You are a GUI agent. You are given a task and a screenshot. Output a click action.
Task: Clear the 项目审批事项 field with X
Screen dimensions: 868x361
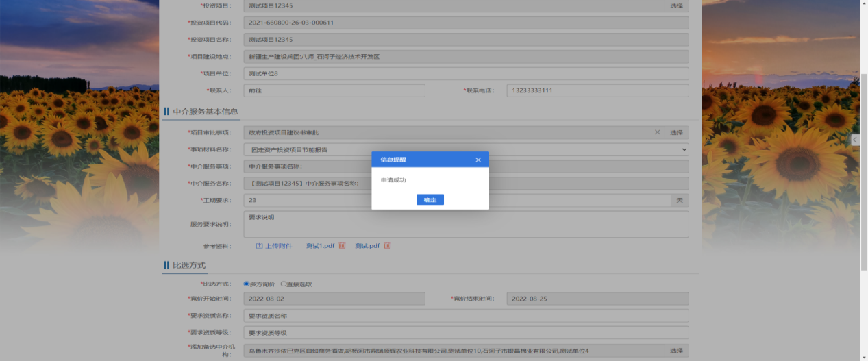658,132
